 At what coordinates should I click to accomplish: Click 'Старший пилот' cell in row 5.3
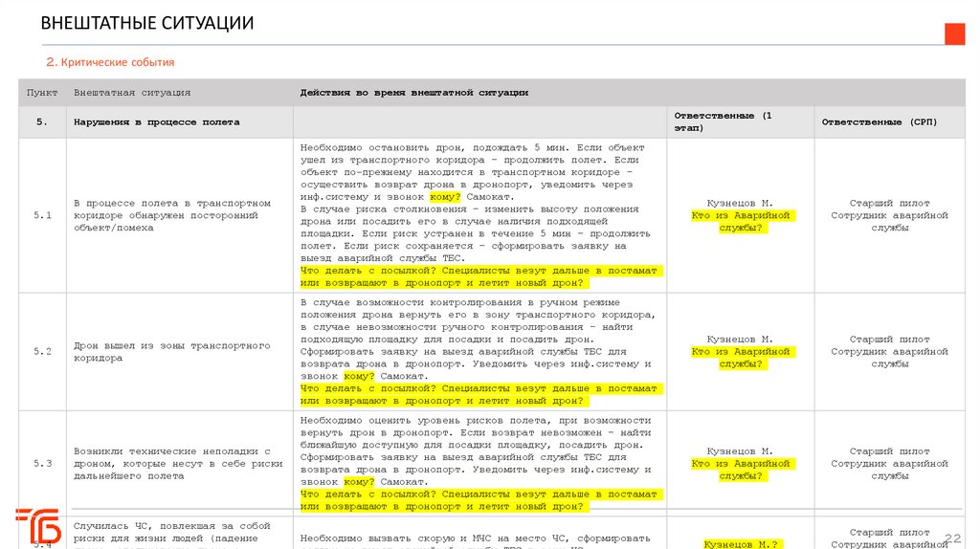pyautogui.click(x=889, y=463)
